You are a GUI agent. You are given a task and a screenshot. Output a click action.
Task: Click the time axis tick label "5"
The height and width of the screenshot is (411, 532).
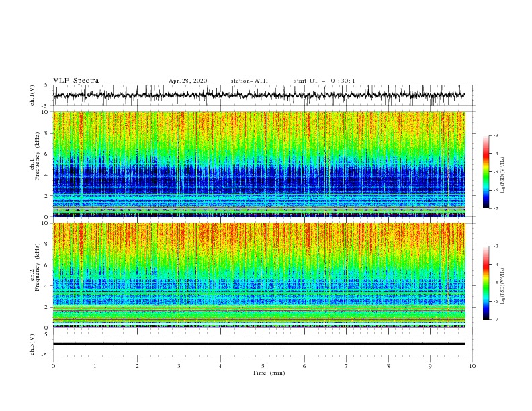point(263,366)
